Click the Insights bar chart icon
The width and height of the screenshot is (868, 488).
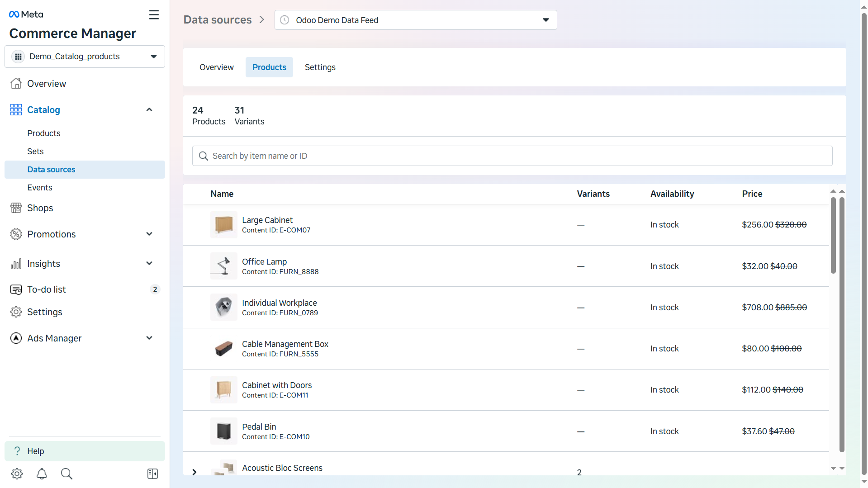coord(16,263)
